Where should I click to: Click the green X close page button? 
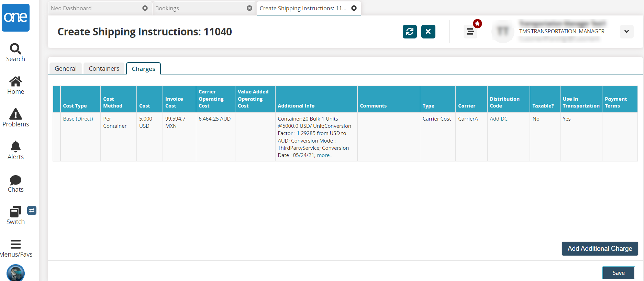pyautogui.click(x=428, y=32)
